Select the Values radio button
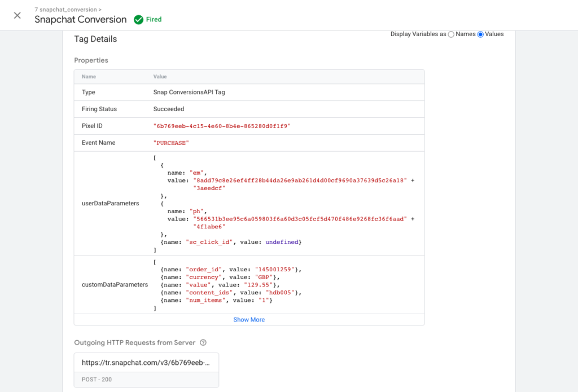This screenshot has height=392, width=578. pos(480,34)
